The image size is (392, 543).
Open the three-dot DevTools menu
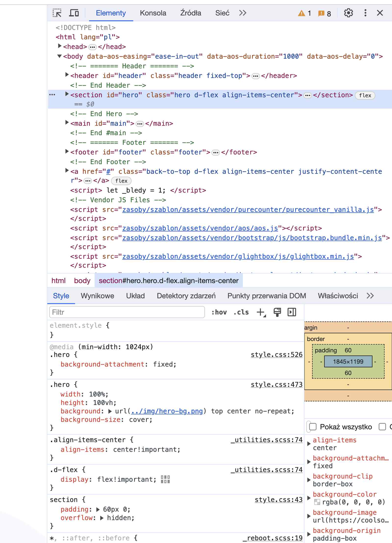[x=365, y=13]
